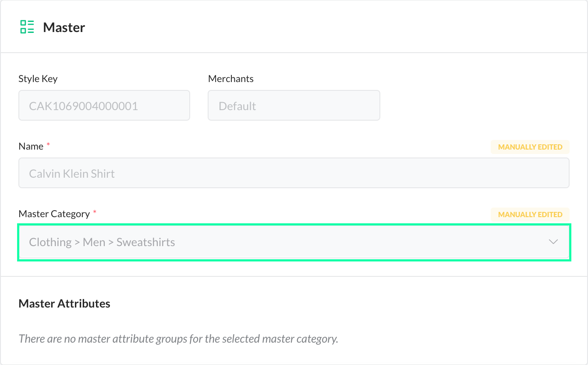Click the red asterisk next to Name

pyautogui.click(x=48, y=145)
